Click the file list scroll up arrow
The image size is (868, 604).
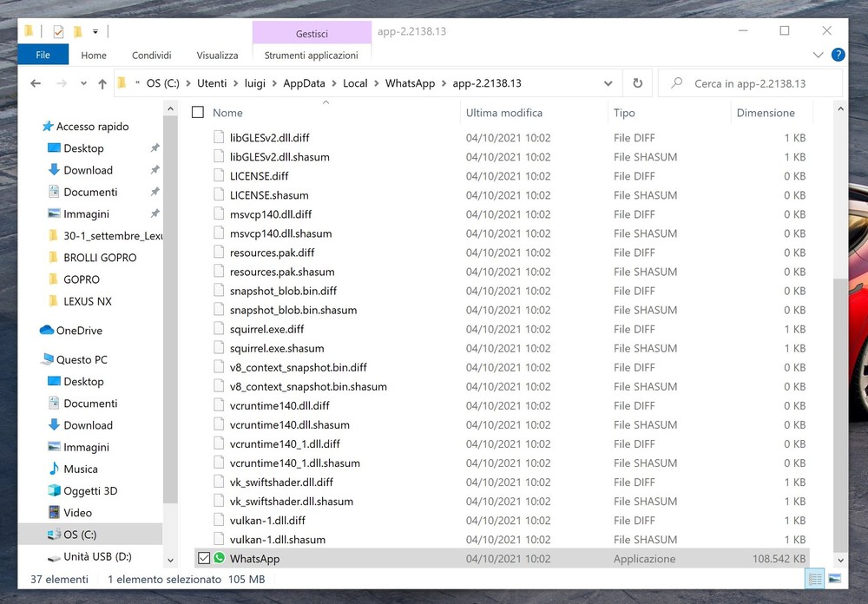point(840,109)
